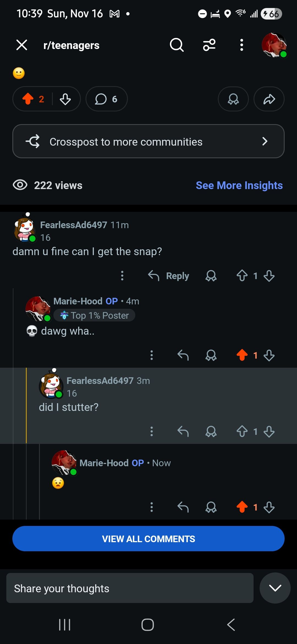Expand Crosspost to more communities
This screenshot has width=297, height=644.
point(148,141)
